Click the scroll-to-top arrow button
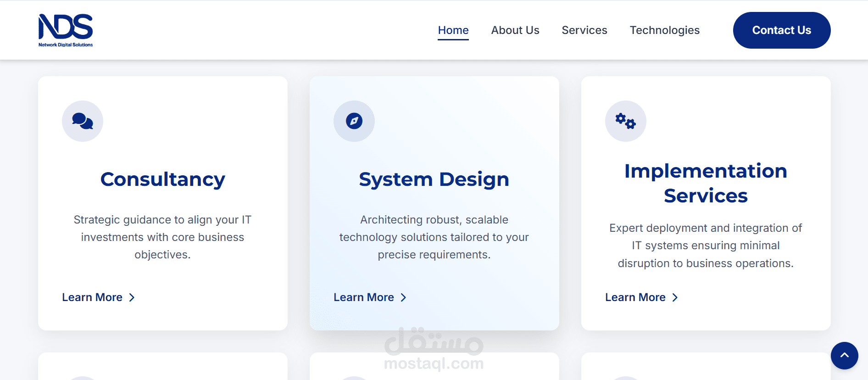Image resolution: width=868 pixels, height=380 pixels. click(845, 356)
